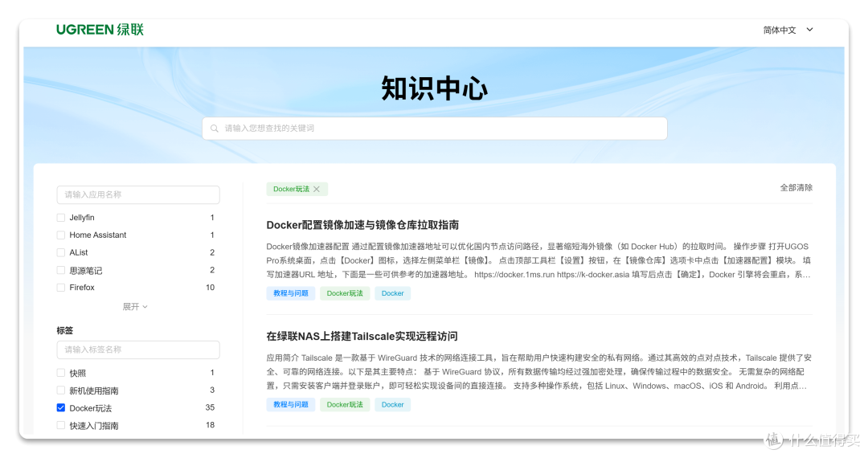
Task: Click 全部清除 to clear filters
Action: click(x=796, y=187)
